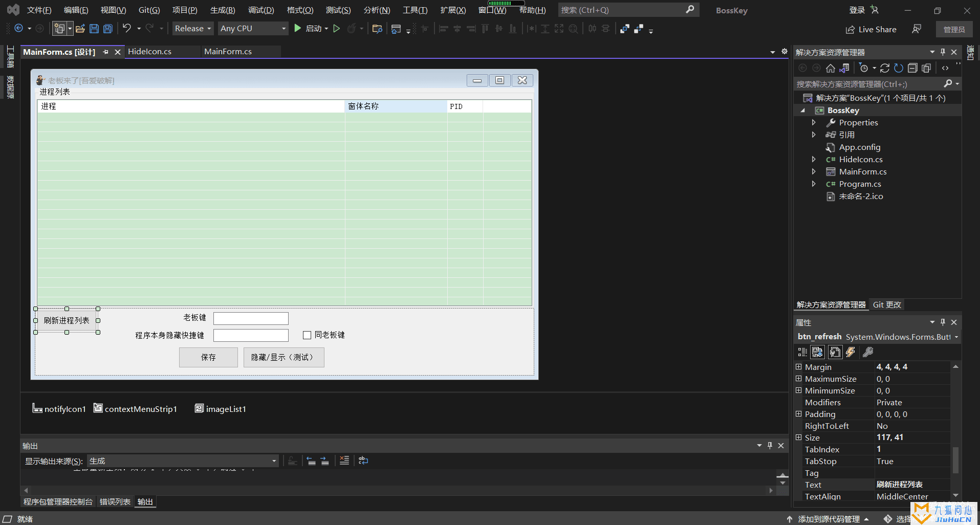
Task: Open the 文件(F) menu
Action: (x=39, y=10)
